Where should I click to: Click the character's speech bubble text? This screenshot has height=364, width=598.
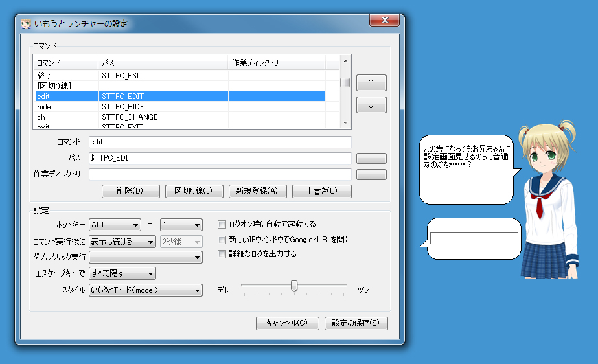coord(466,157)
